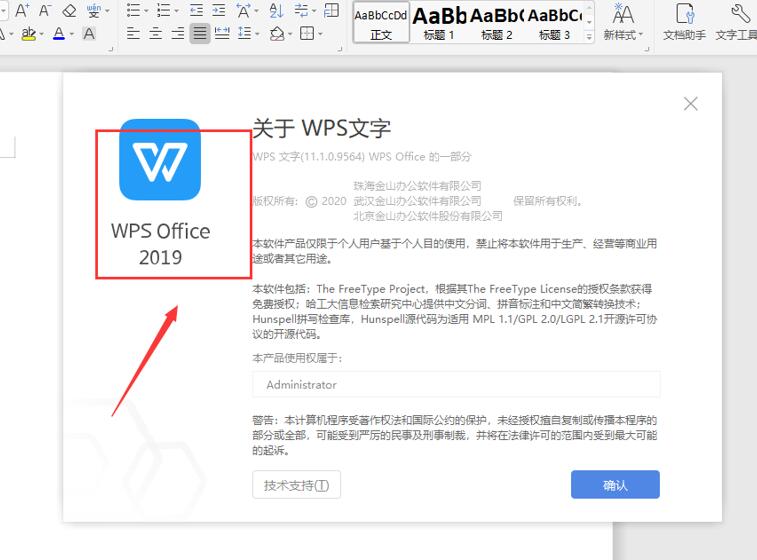Expand the borders dropdown arrow

point(320,34)
